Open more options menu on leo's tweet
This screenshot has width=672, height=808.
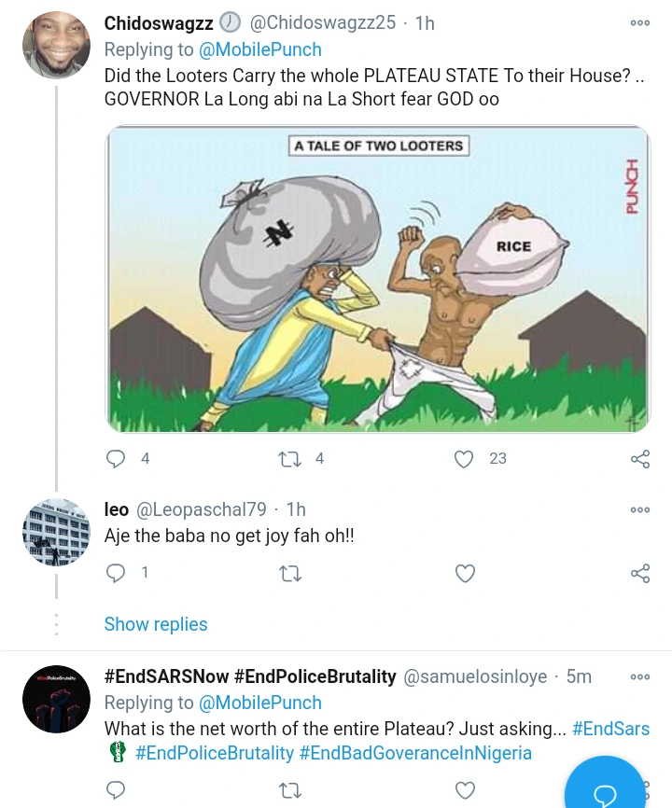pos(640,510)
